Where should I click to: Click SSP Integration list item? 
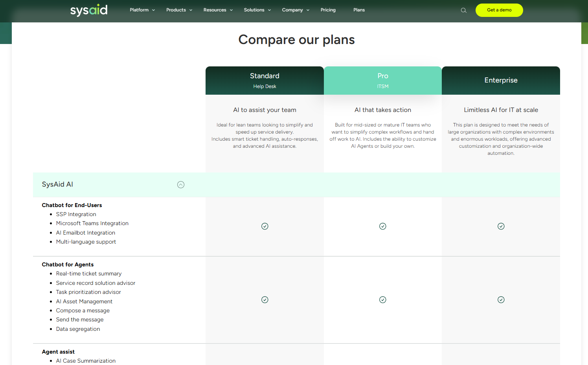coord(76,214)
